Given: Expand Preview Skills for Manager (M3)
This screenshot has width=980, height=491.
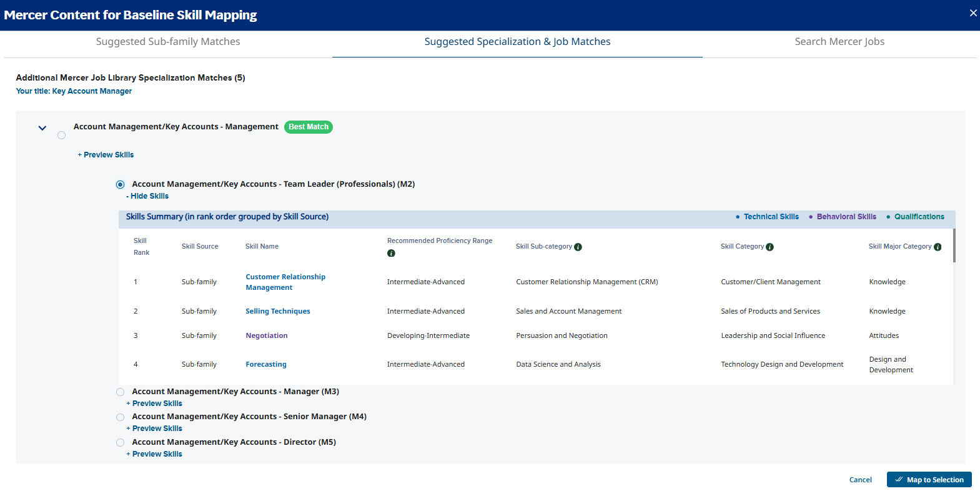Looking at the screenshot, I should click(x=154, y=404).
